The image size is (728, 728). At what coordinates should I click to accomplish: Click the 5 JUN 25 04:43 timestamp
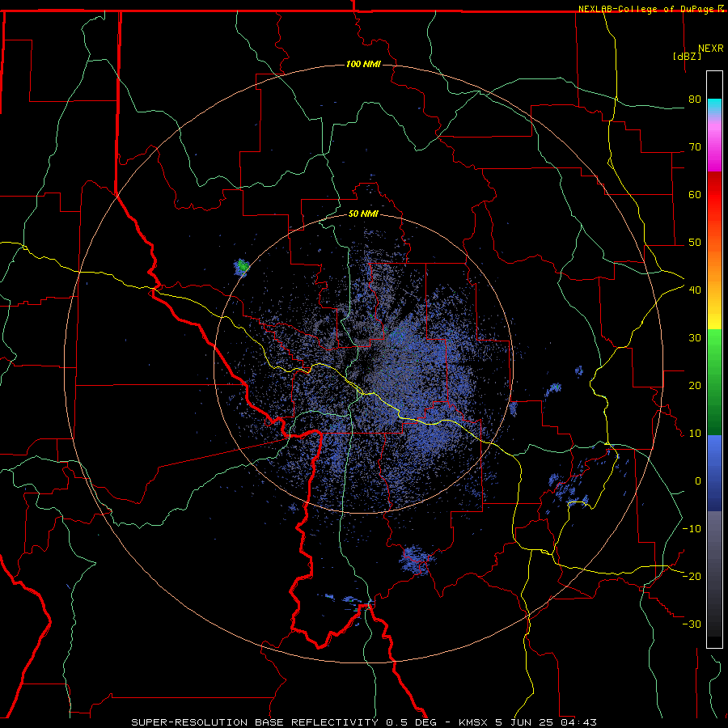coord(545,722)
